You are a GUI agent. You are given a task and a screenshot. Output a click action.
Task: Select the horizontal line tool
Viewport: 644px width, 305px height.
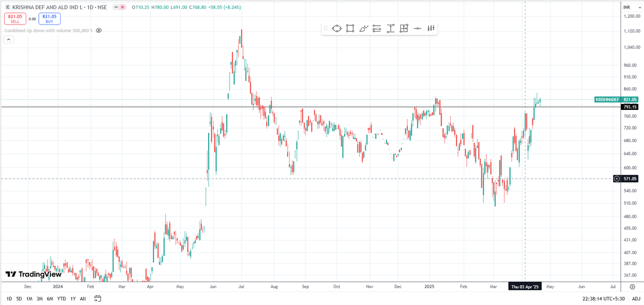click(418, 28)
